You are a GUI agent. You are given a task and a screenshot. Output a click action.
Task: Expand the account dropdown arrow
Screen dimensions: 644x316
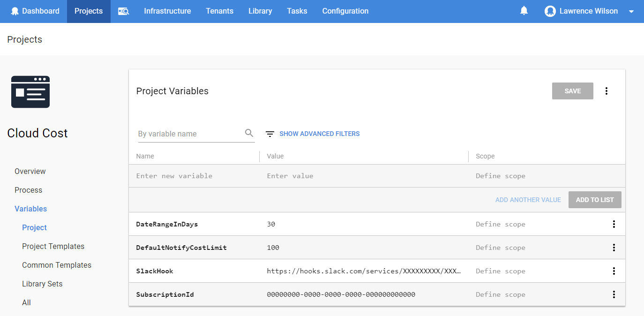631,11
